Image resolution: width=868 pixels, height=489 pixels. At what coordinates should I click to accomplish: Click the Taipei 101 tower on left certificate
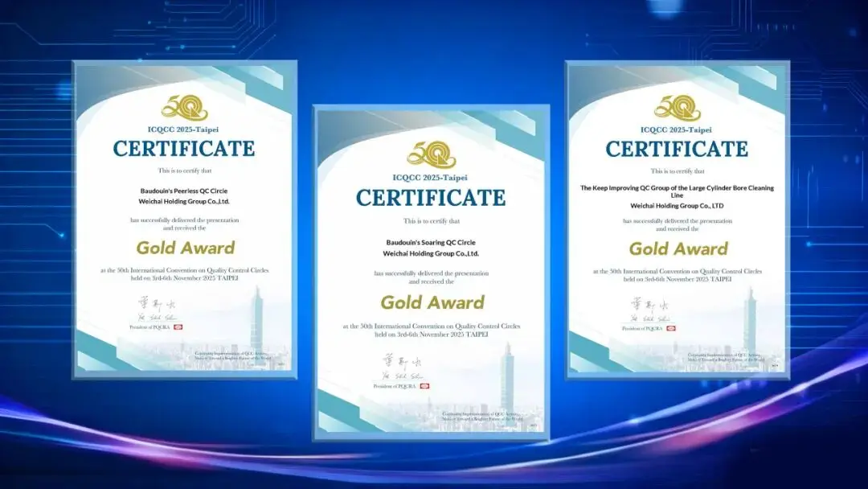coord(257,322)
